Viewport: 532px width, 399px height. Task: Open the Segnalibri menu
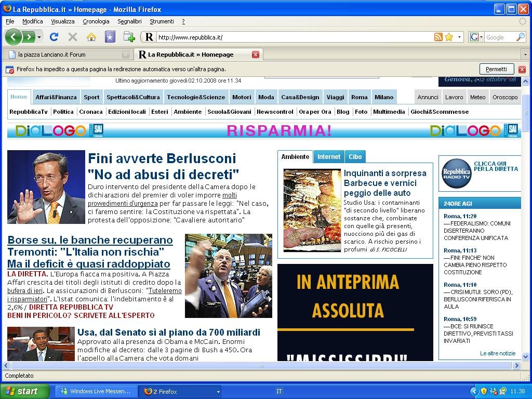point(129,21)
